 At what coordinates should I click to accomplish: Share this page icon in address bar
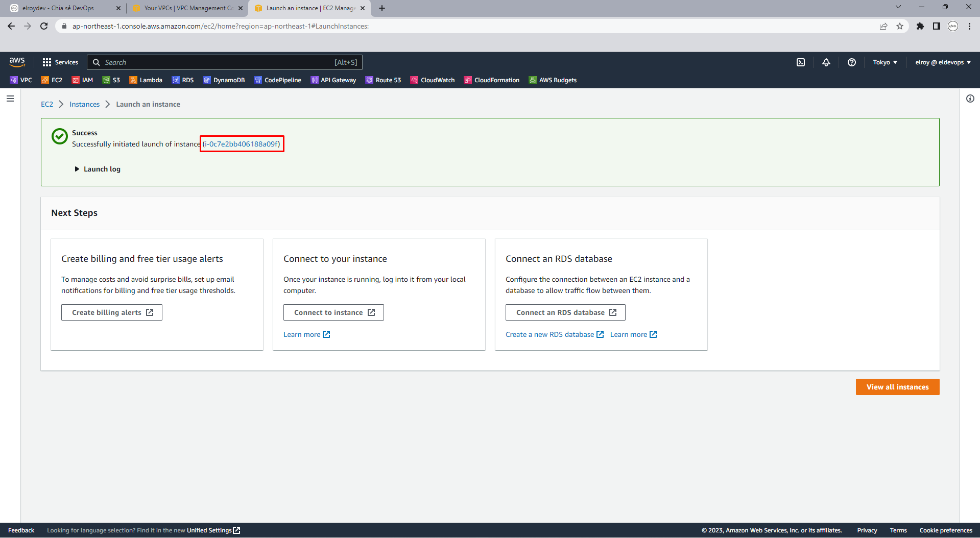click(883, 26)
